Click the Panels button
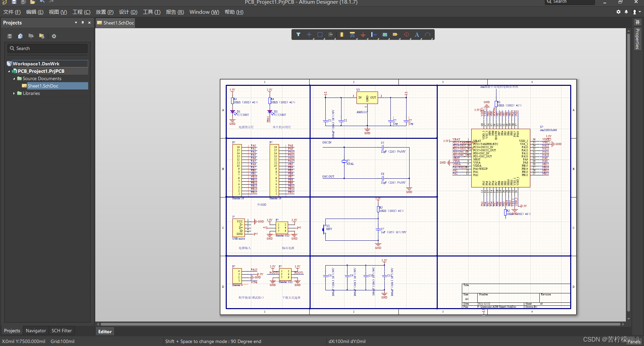Image resolution: width=644 pixels, height=346 pixels. tap(634, 342)
